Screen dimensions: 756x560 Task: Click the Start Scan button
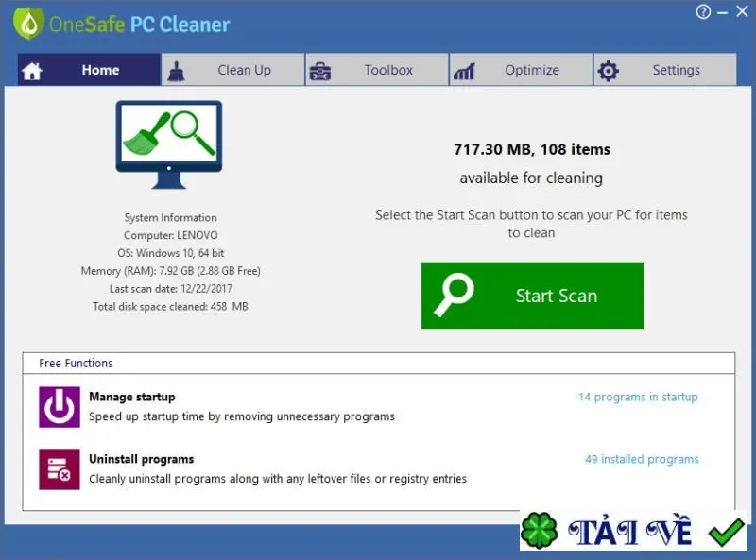532,296
